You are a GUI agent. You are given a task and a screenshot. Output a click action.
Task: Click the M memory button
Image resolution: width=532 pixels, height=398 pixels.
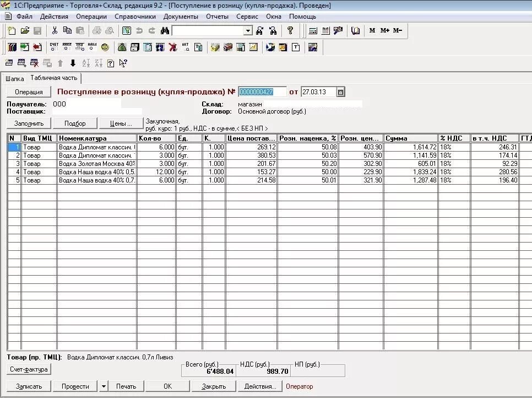372,30
